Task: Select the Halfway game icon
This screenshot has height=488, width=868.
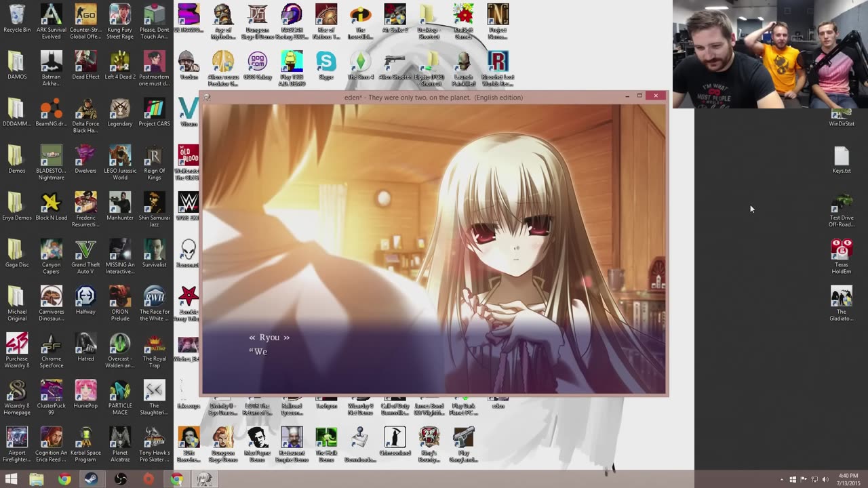Action: point(85,301)
